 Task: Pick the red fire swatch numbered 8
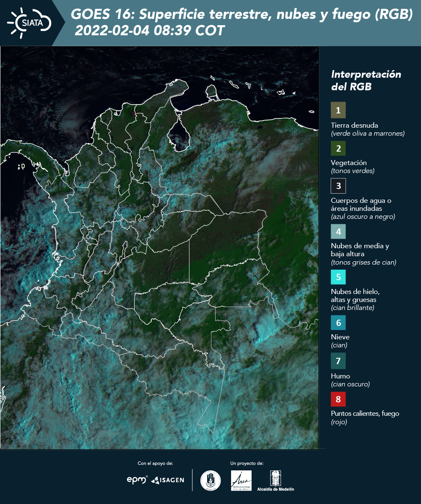click(338, 398)
